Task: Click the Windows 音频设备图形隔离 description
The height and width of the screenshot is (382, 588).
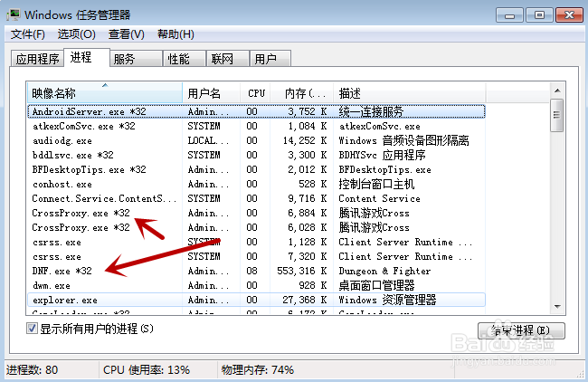Action: coord(403,140)
